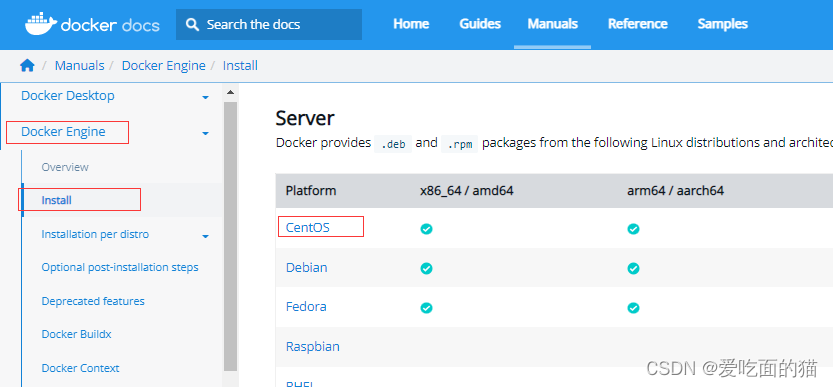Click CentOS arm64 support checkmark icon

[633, 229]
